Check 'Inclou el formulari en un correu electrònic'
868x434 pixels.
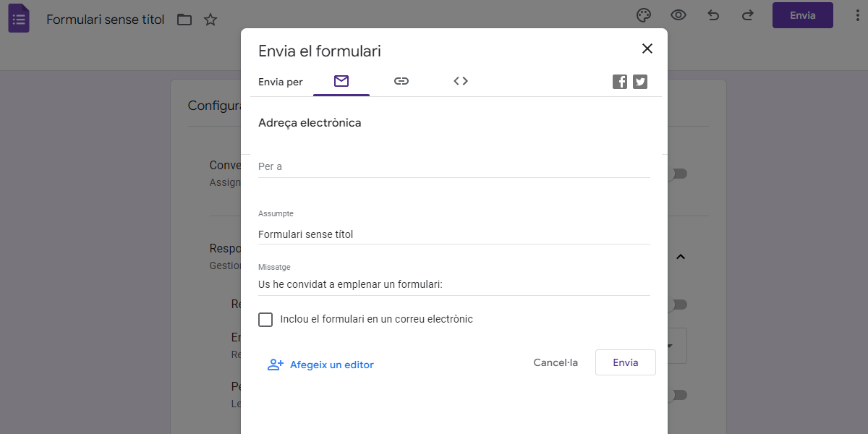pos(265,318)
